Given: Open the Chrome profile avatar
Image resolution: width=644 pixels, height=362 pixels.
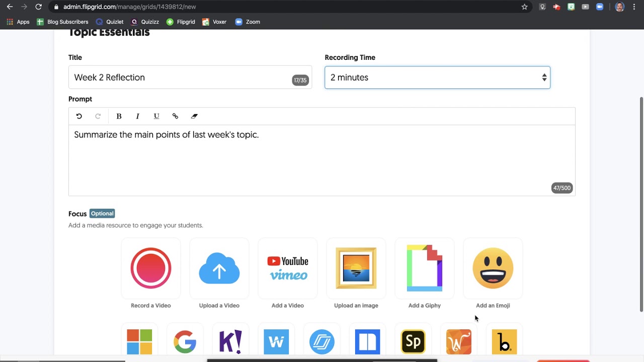Looking at the screenshot, I should tap(620, 7).
